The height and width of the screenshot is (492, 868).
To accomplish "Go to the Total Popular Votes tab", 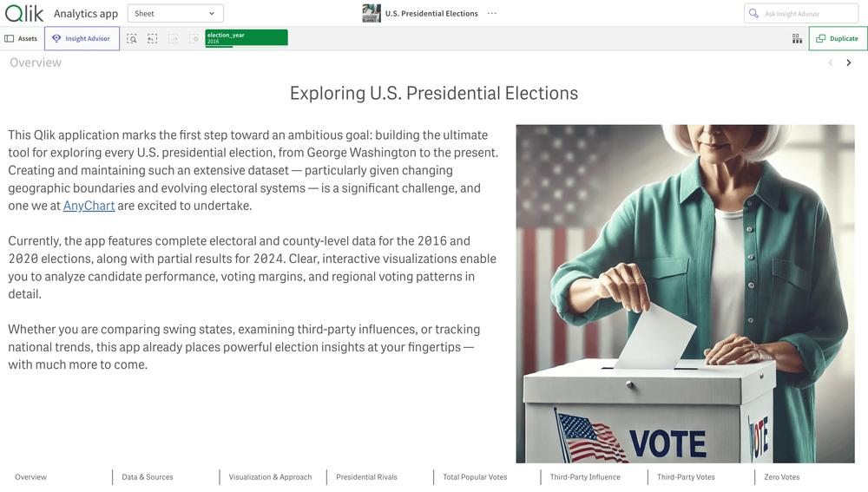I will (x=475, y=477).
